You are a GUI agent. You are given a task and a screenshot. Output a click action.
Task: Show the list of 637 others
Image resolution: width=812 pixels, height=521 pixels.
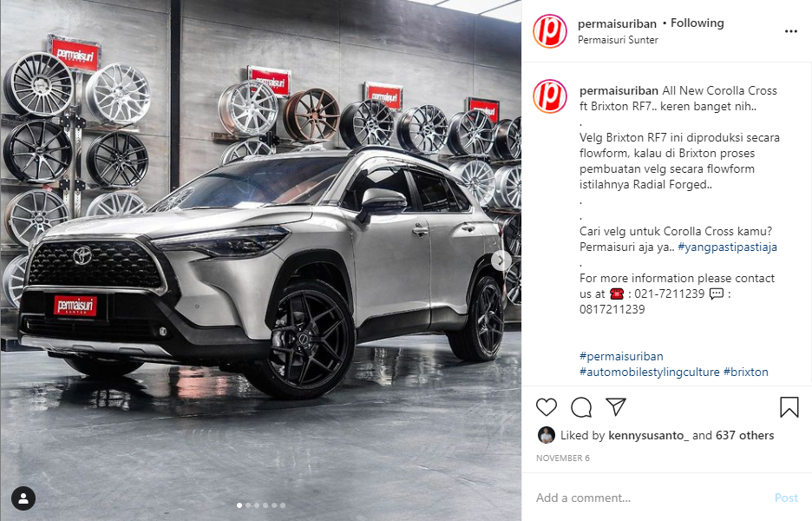(x=744, y=435)
